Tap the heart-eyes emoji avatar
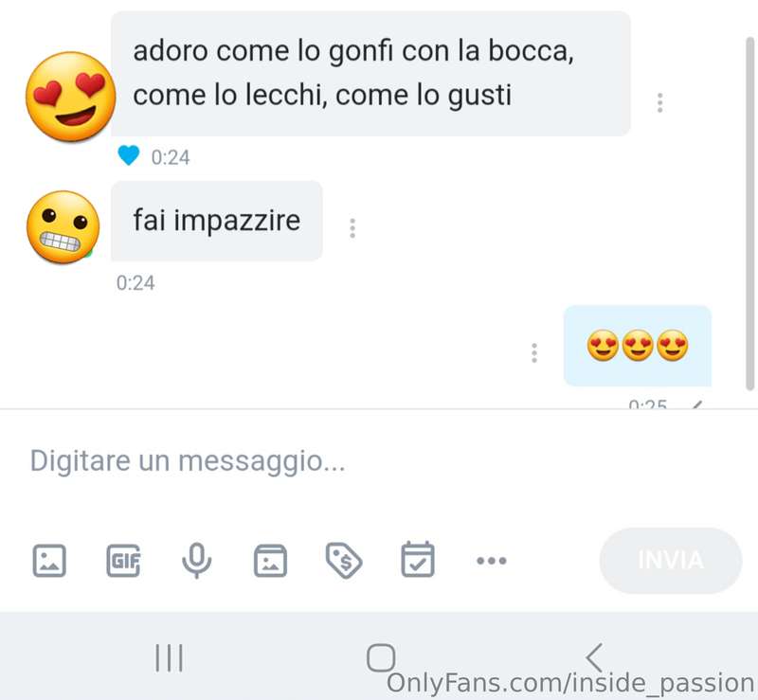 pyautogui.click(x=70, y=97)
